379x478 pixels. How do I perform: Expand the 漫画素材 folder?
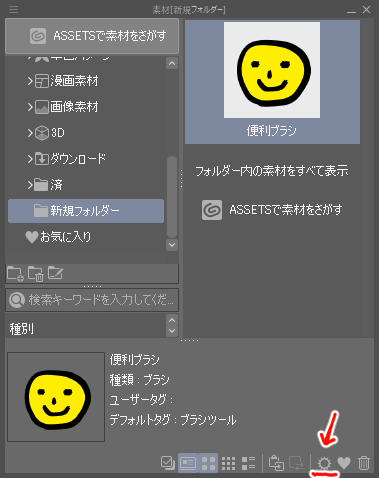pos(30,81)
